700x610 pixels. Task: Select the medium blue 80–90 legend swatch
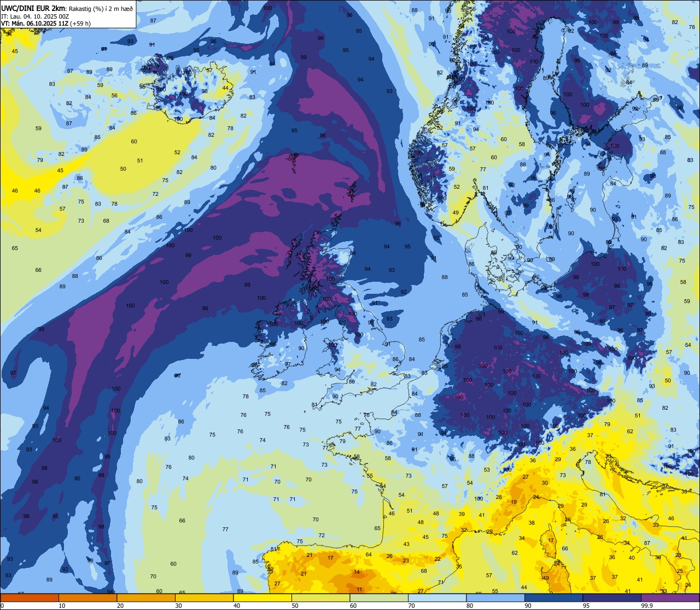495,597
